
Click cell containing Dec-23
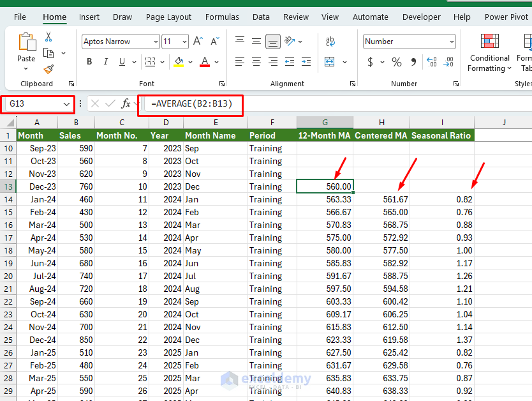click(37, 186)
